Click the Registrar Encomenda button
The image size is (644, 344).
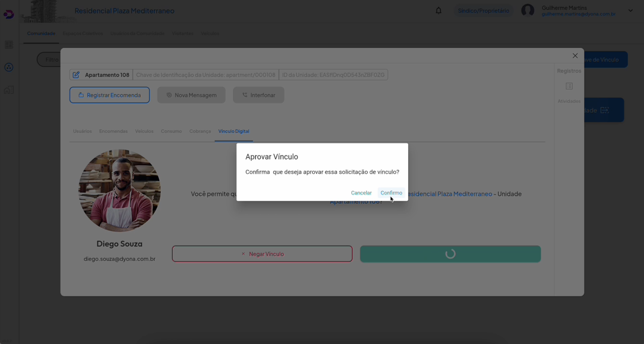point(109,95)
